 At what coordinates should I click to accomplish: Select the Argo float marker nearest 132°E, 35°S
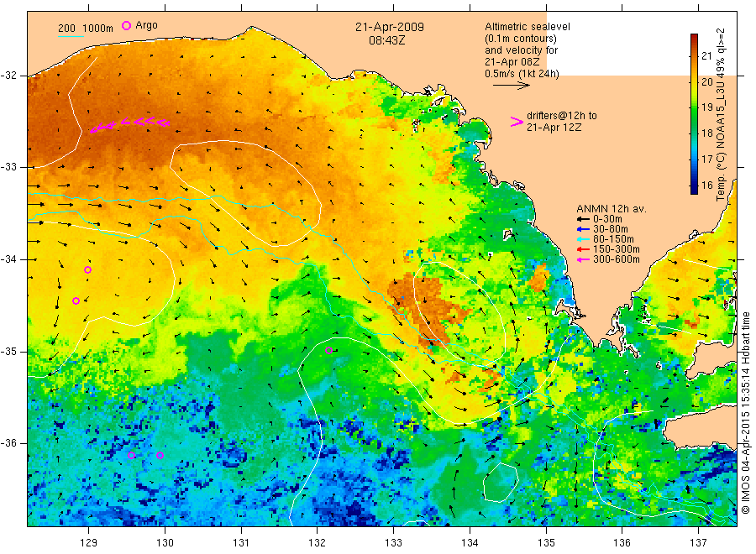pos(328,350)
